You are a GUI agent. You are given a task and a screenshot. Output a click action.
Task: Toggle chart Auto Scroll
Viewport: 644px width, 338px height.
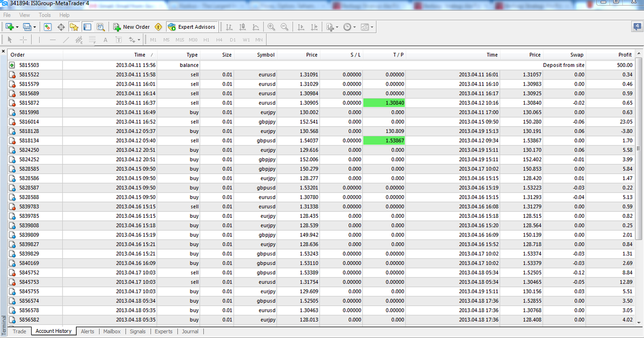point(301,27)
